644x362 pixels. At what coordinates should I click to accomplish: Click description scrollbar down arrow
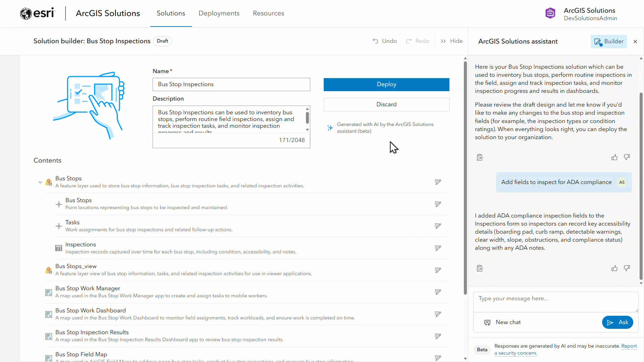(307, 130)
